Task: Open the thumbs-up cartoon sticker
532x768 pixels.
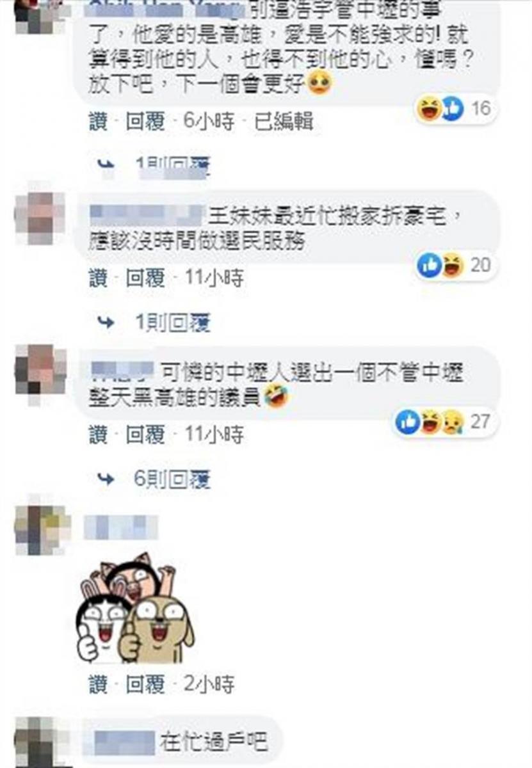Action: (x=136, y=609)
